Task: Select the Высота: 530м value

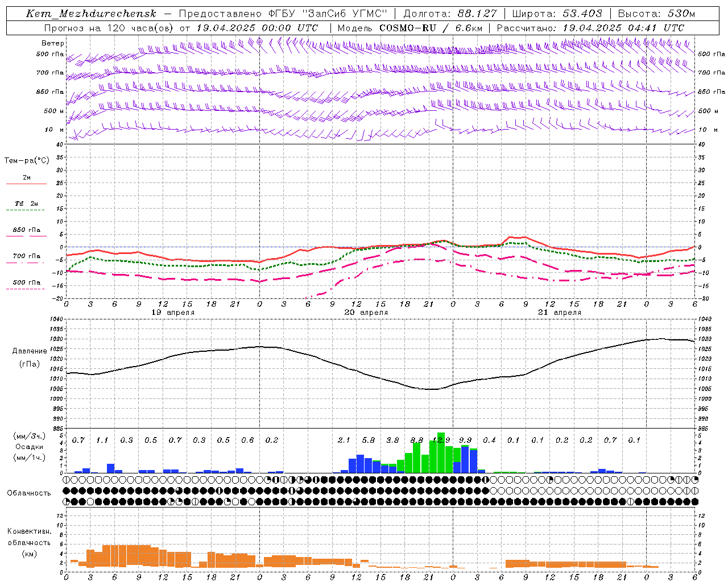Action: pos(656,14)
